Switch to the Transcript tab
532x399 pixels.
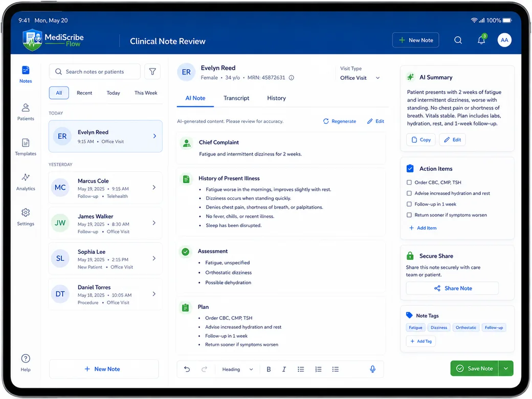coord(236,98)
